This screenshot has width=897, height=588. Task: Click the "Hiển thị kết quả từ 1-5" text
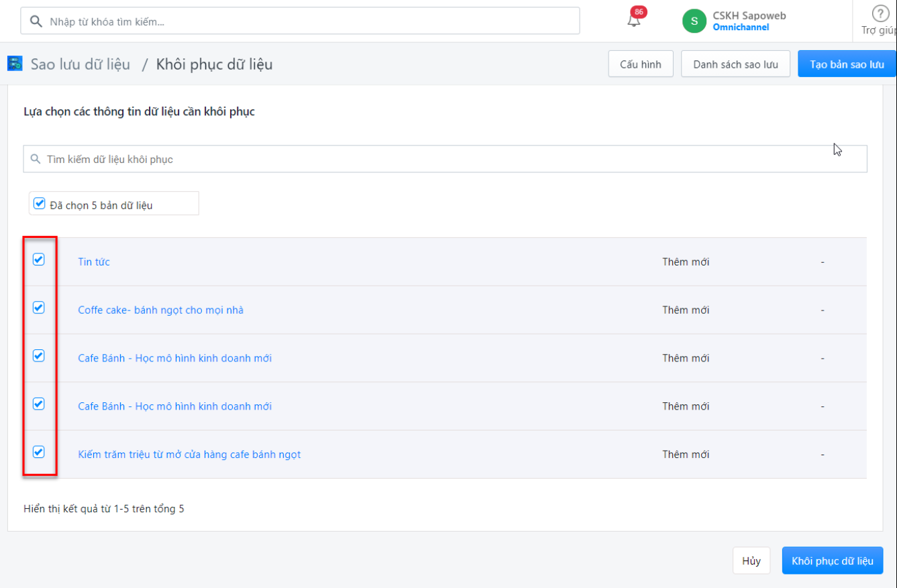pyautogui.click(x=104, y=509)
